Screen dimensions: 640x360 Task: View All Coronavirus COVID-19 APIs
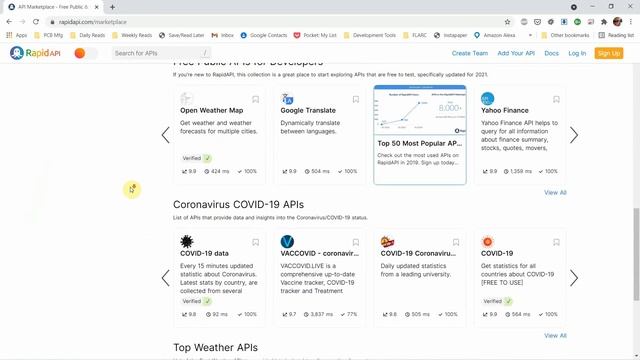click(555, 335)
